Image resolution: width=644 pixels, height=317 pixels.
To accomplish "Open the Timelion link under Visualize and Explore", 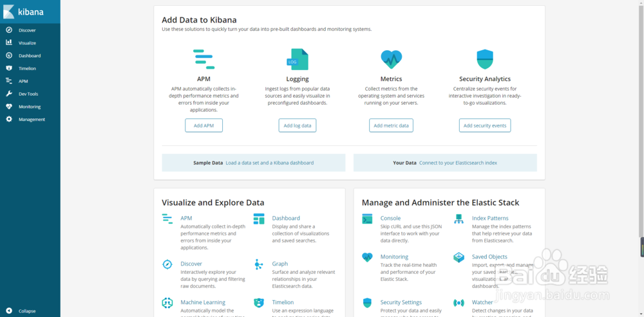I will tap(283, 302).
